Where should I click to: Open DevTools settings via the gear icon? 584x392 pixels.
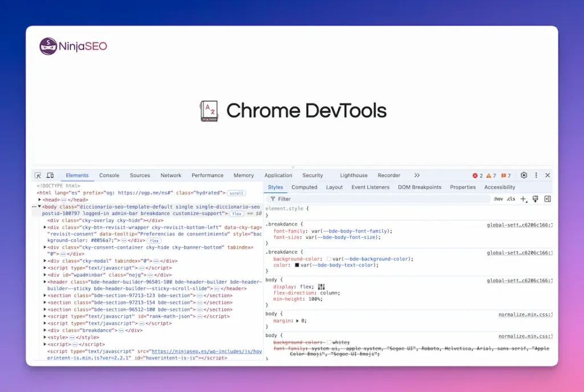[524, 175]
